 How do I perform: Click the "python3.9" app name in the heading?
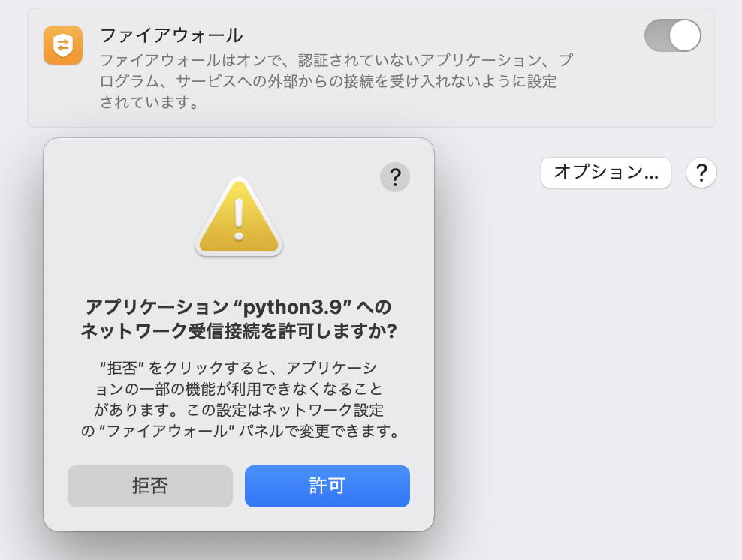(292, 307)
